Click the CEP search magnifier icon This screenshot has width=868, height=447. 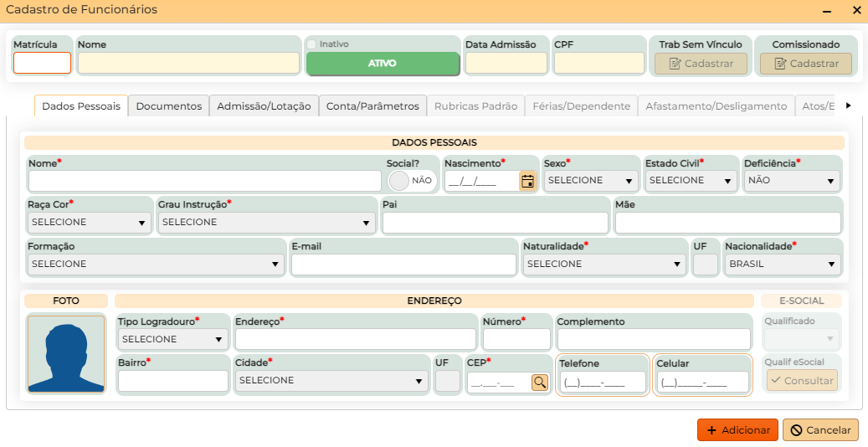pyautogui.click(x=540, y=382)
